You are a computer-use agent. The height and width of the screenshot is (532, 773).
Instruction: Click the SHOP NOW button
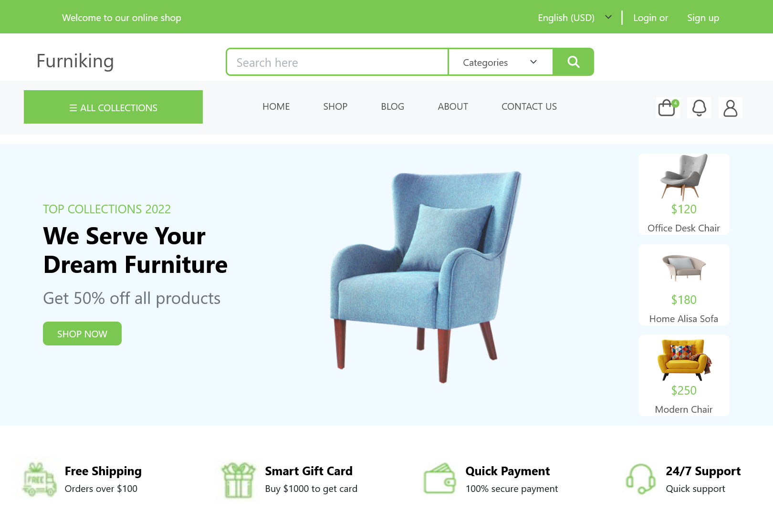[82, 334]
